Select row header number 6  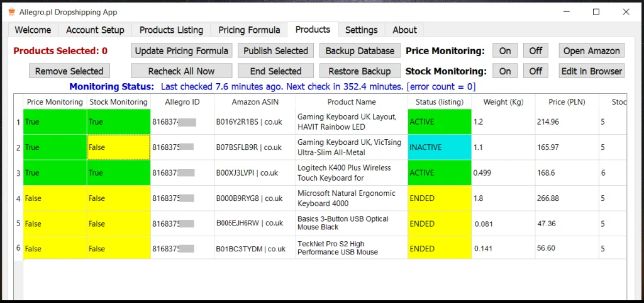tap(18, 248)
